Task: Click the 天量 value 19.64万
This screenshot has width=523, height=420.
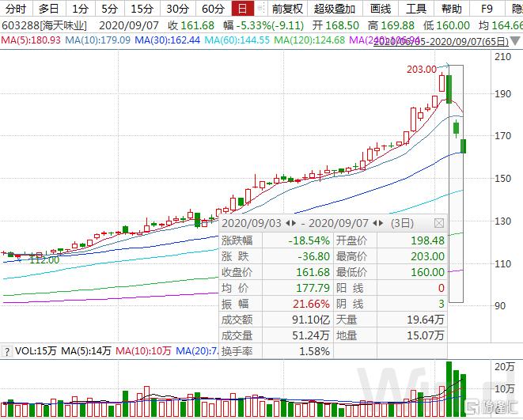Action: coord(426,320)
